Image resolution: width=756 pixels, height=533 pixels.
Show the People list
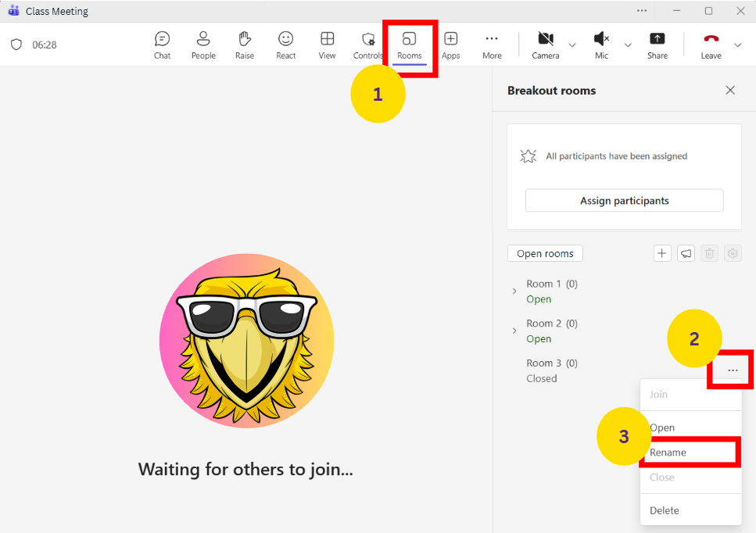[203, 45]
